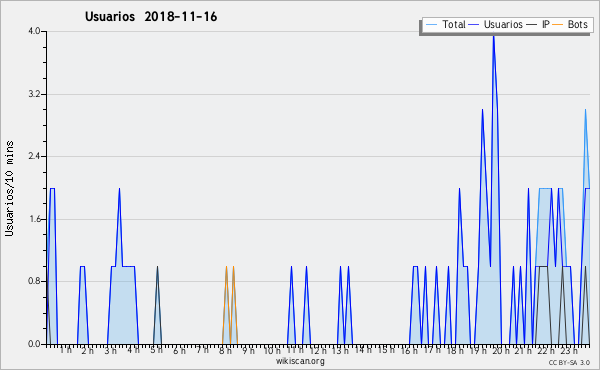Click the '20 h' x-axis label
Image resolution: width=600 pixels, height=370 pixels.
coord(501,350)
